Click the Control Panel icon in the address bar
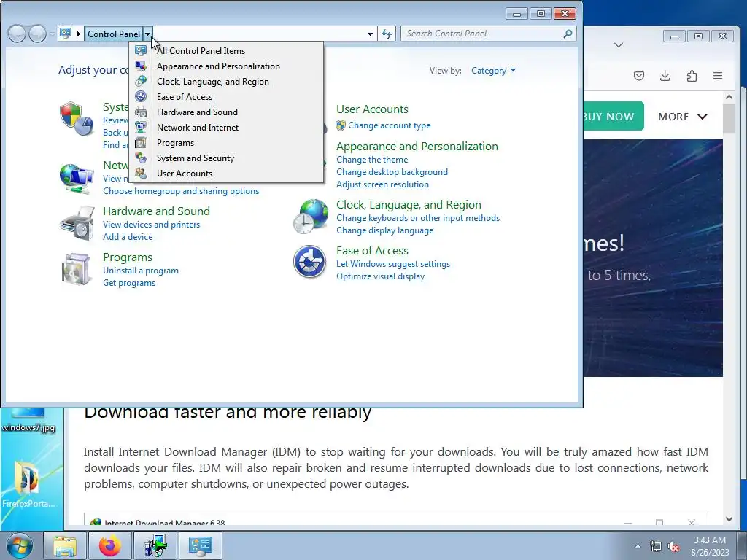 tap(66, 34)
